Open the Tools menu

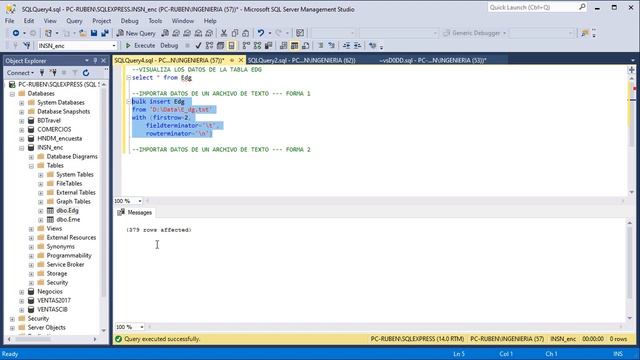[x=155, y=21]
